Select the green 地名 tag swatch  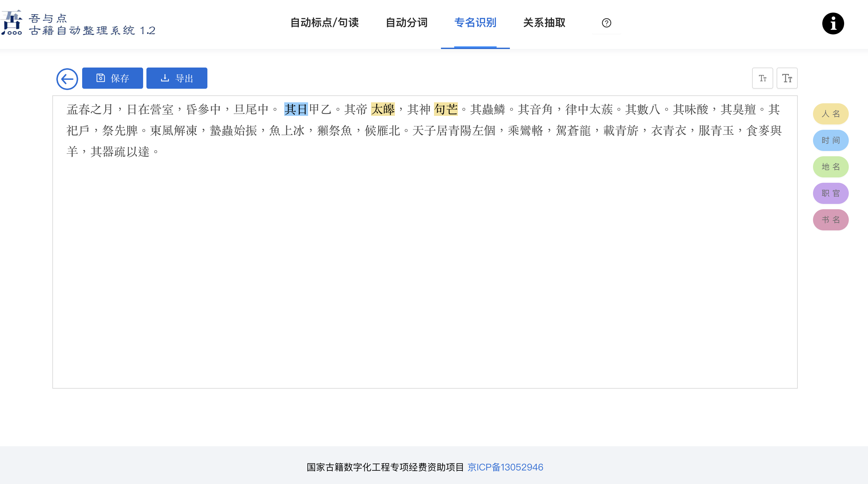(830, 167)
